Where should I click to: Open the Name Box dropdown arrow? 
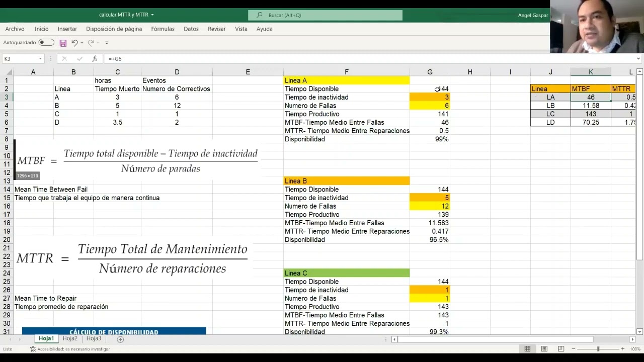40,59
